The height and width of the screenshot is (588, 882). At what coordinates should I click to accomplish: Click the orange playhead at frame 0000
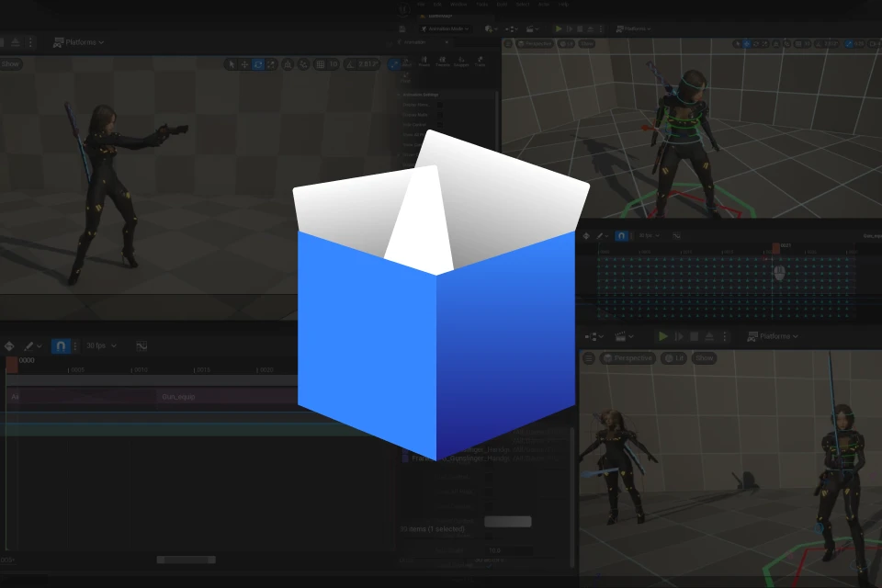[12, 365]
